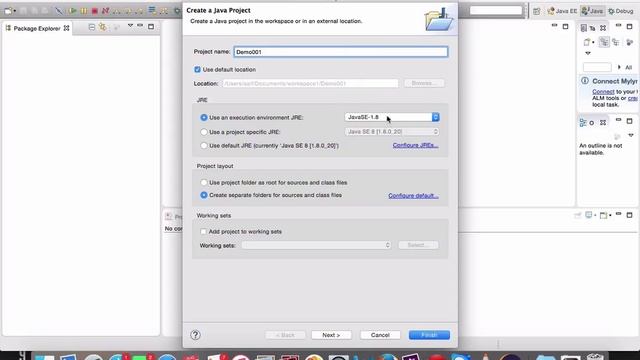Switch to the Java perspective
640x360 pixels.
point(592,11)
